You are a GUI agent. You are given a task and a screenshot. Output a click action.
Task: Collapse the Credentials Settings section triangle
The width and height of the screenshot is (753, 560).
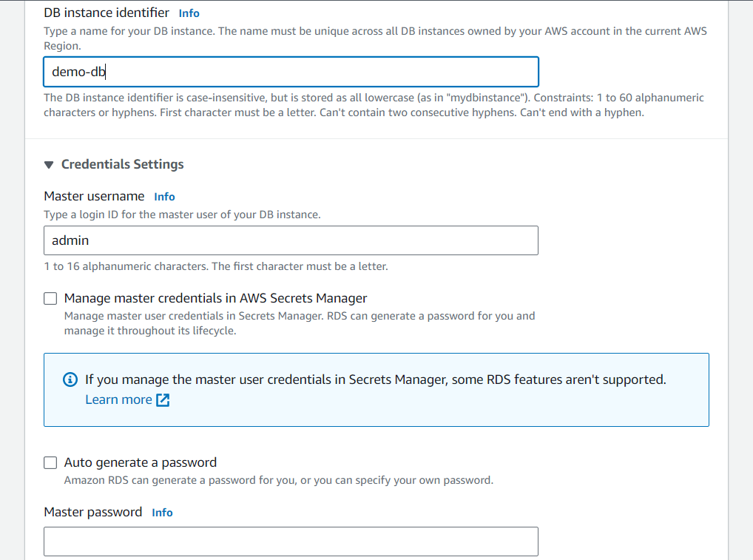[x=49, y=165]
